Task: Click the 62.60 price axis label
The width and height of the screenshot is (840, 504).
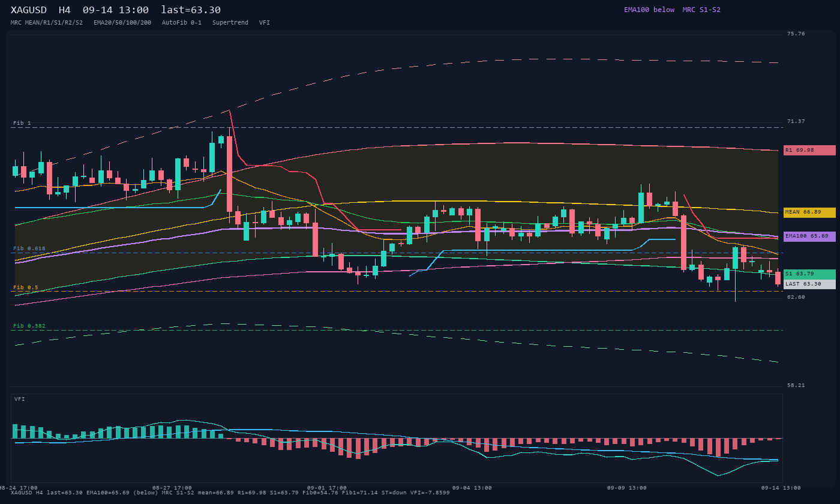Action: [x=796, y=297]
